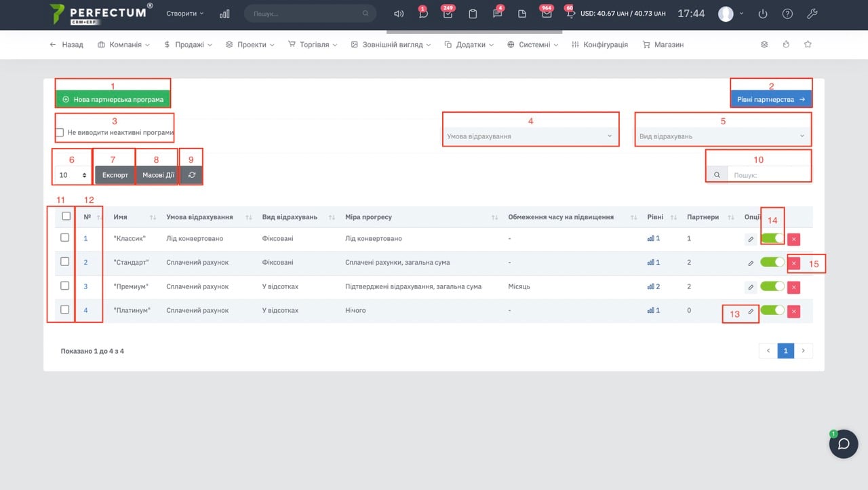Open the "Вид відрахувань" filter dropdown
This screenshot has width=868, height=490.
(722, 136)
